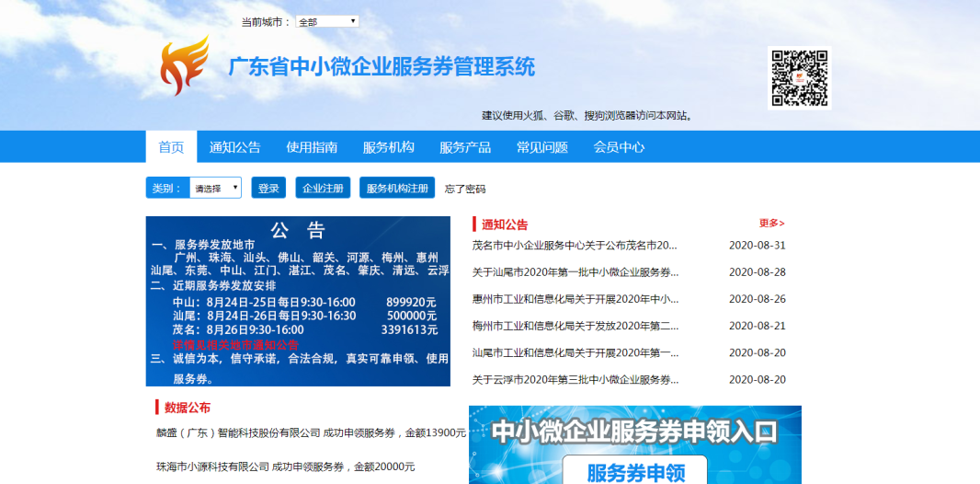This screenshot has width=980, height=484.
Task: Open the 类别 请选择 dropdown
Action: pos(216,189)
